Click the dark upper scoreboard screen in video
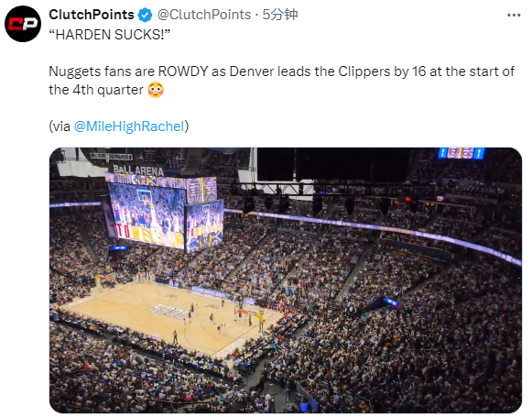This screenshot has width=532, height=417. [x=333, y=164]
